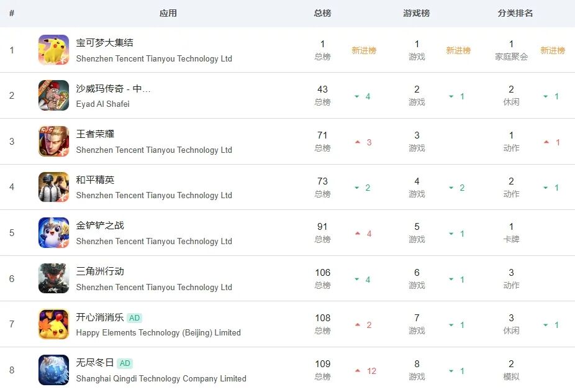Click the 休闲 category rank for 沙威玛传奇

point(511,96)
